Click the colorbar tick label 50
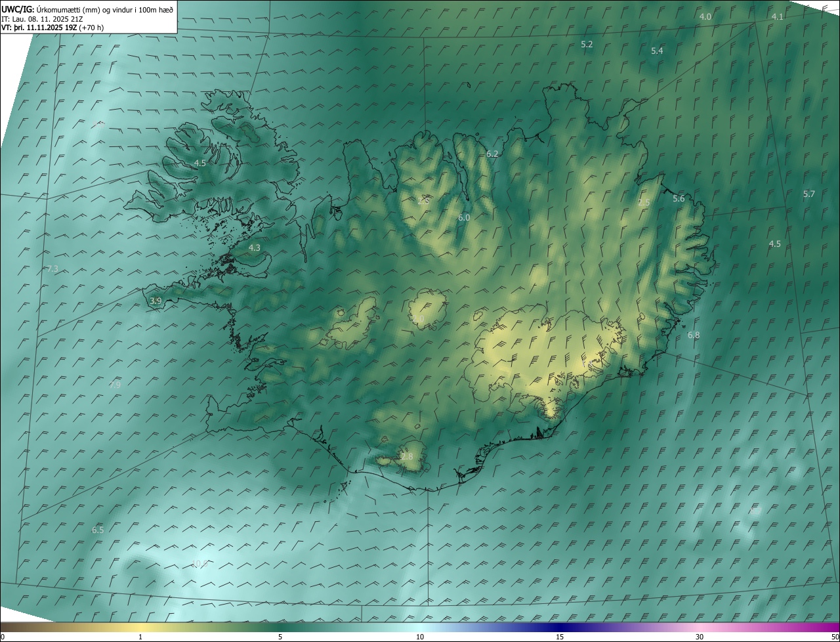The height and width of the screenshot is (642, 840). (835, 637)
